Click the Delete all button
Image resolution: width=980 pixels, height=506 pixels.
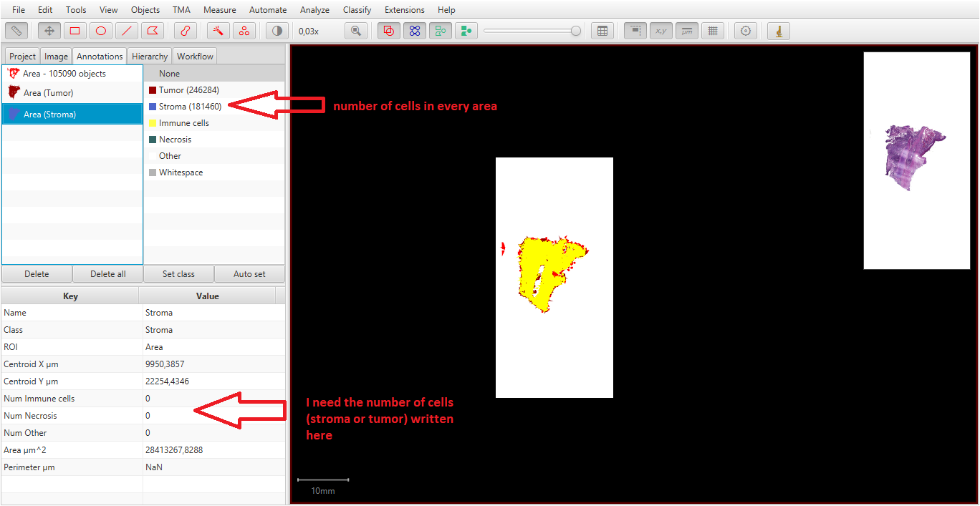tap(107, 274)
